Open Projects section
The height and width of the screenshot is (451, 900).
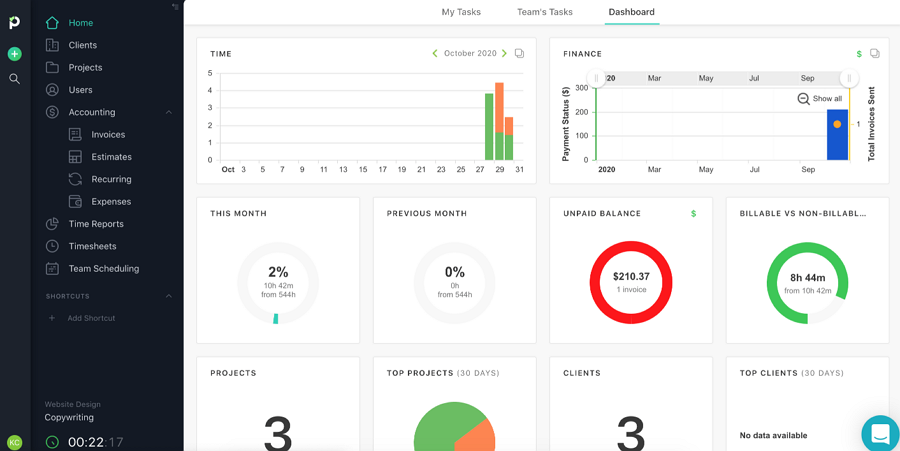pyautogui.click(x=86, y=68)
